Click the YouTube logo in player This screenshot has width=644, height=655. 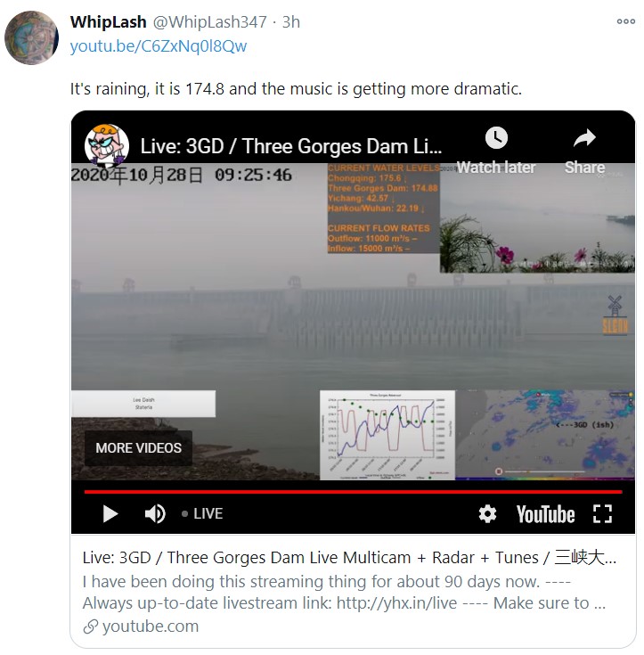pyautogui.click(x=545, y=514)
